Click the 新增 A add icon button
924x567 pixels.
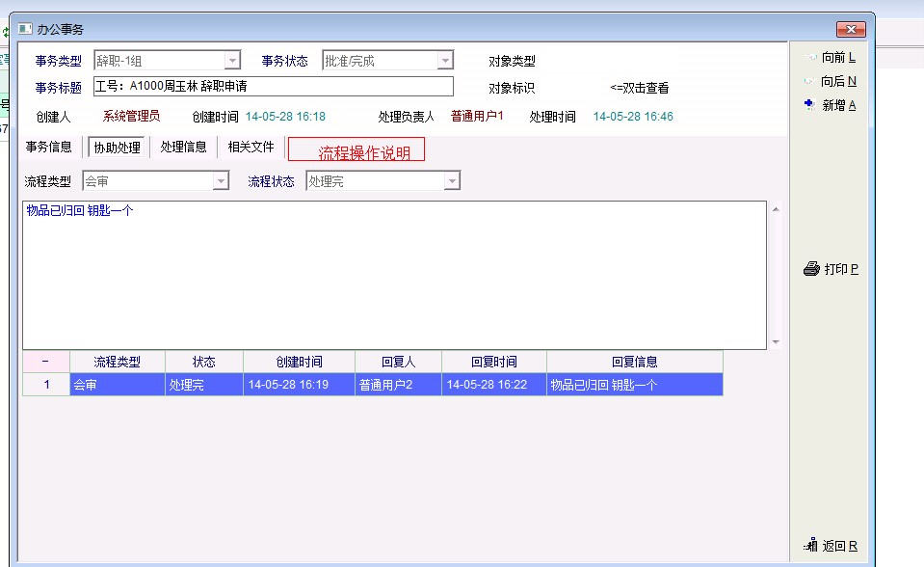click(x=810, y=105)
